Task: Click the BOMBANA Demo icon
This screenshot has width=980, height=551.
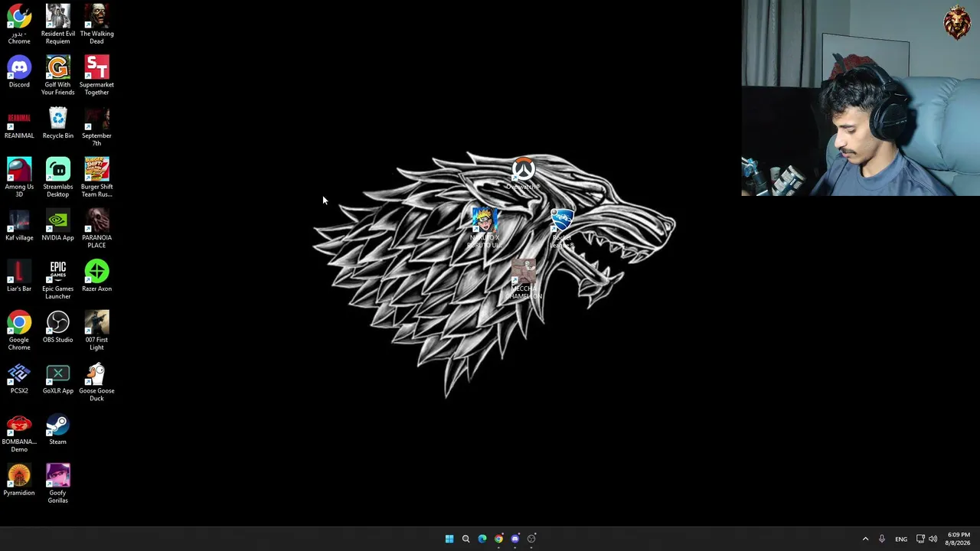Action: pos(19,432)
